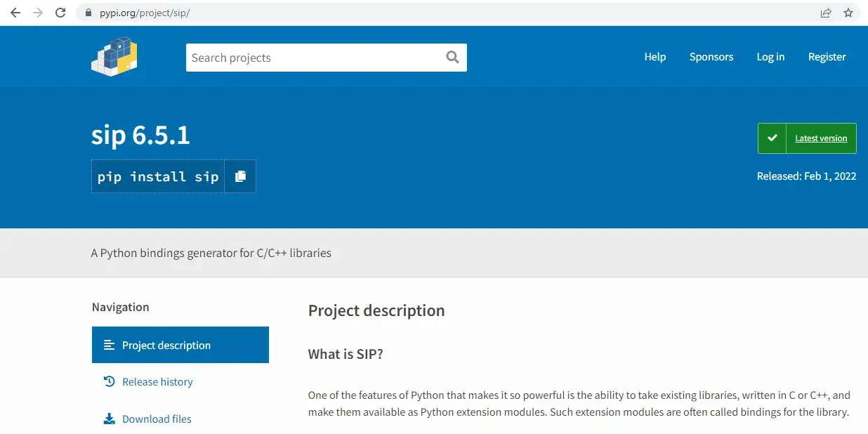Click the PyPI logo
Viewport: 868px width, 434px height.
coord(114,57)
